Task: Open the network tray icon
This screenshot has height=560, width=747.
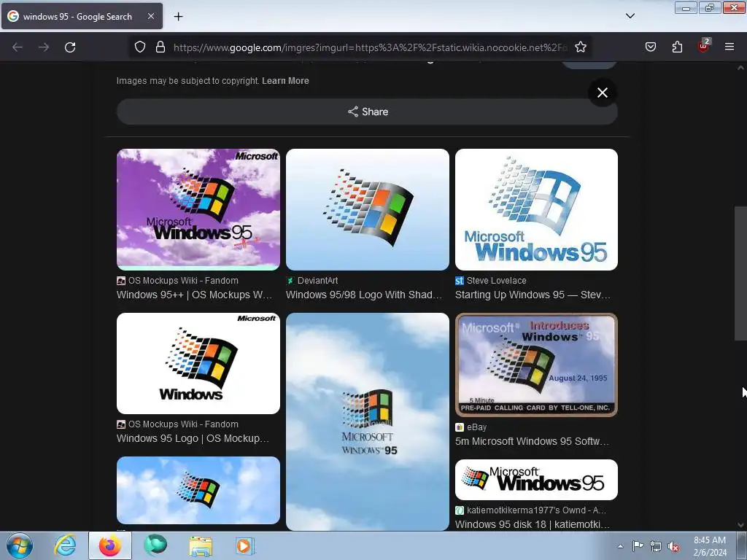Action: coord(656,546)
